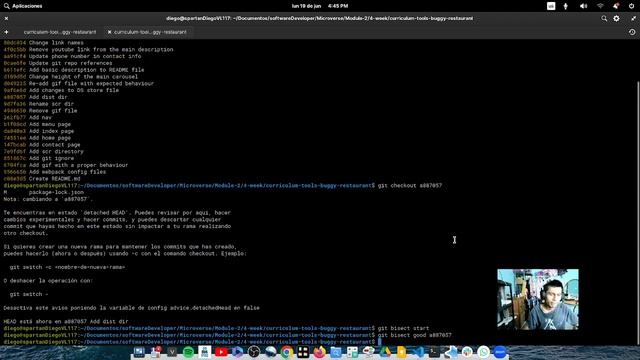The image size is (640, 360).
Task: Select the second curriculum-tools-buggy-restaurant tab
Action: click(x=150, y=32)
